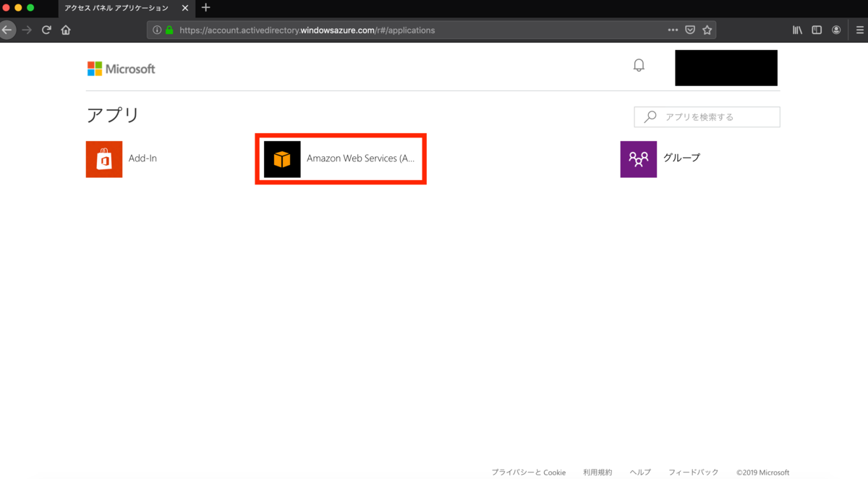868x479 pixels.
Task: Bookmark this page with star icon
Action: 707,30
